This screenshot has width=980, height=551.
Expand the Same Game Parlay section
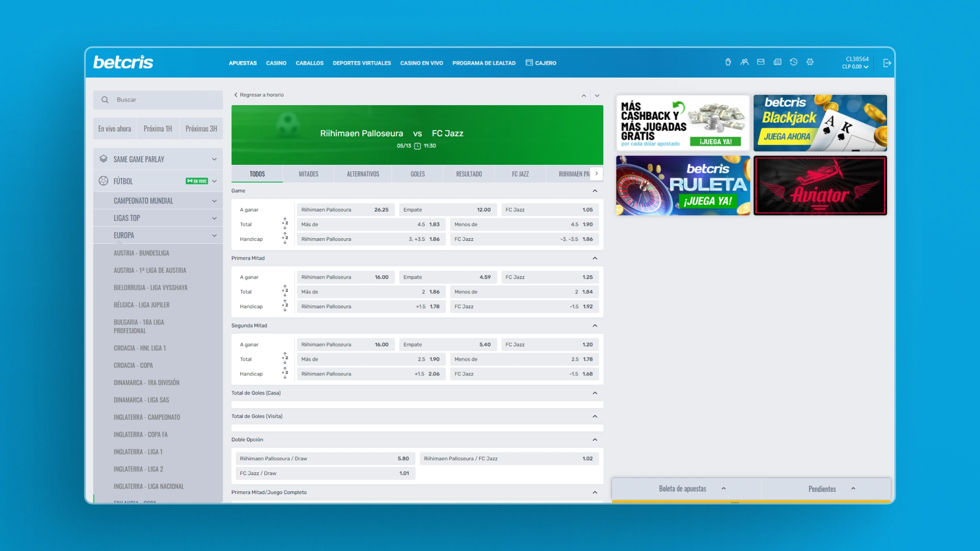coord(214,159)
